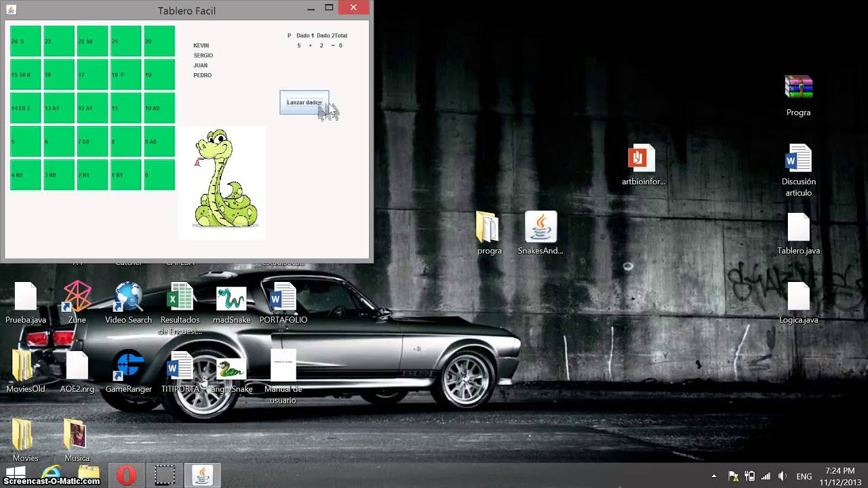868x488 pixels.
Task: Select the snake picture in Tablero Facil
Action: point(222,182)
